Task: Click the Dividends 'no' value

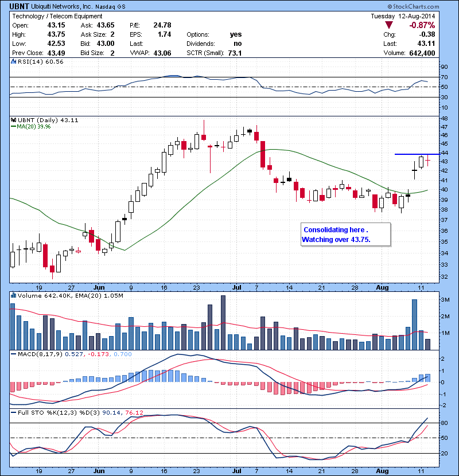Action: [x=238, y=44]
